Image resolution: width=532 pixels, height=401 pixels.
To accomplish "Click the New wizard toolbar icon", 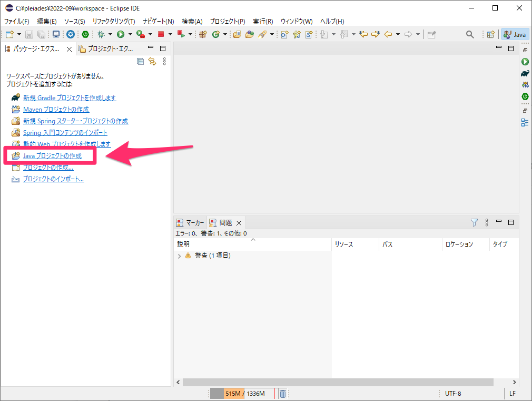I will [10, 34].
